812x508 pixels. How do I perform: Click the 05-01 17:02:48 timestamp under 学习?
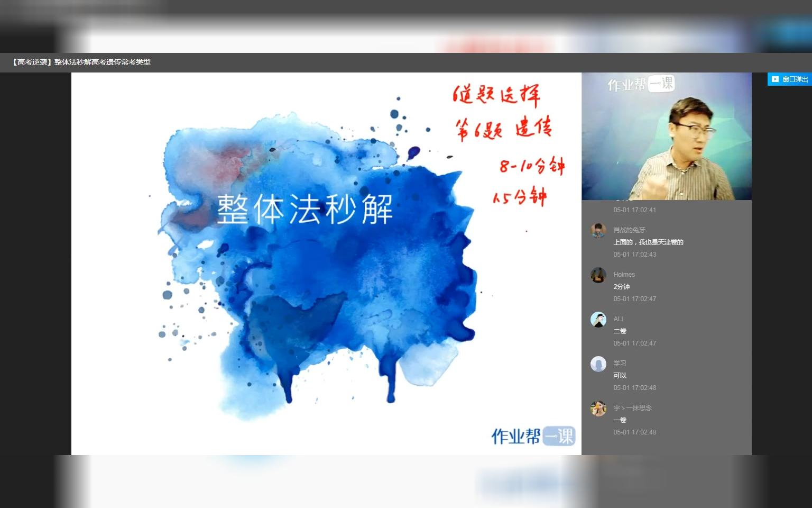coord(634,388)
